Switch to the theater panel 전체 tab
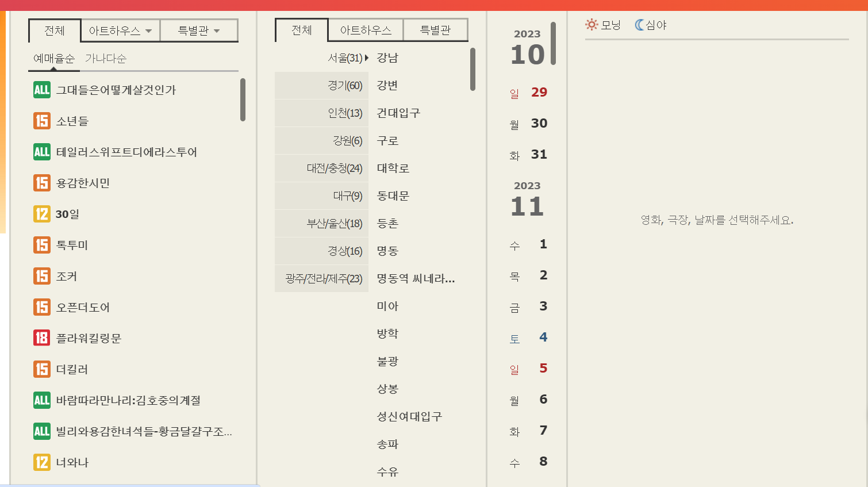868x487 pixels. [302, 30]
